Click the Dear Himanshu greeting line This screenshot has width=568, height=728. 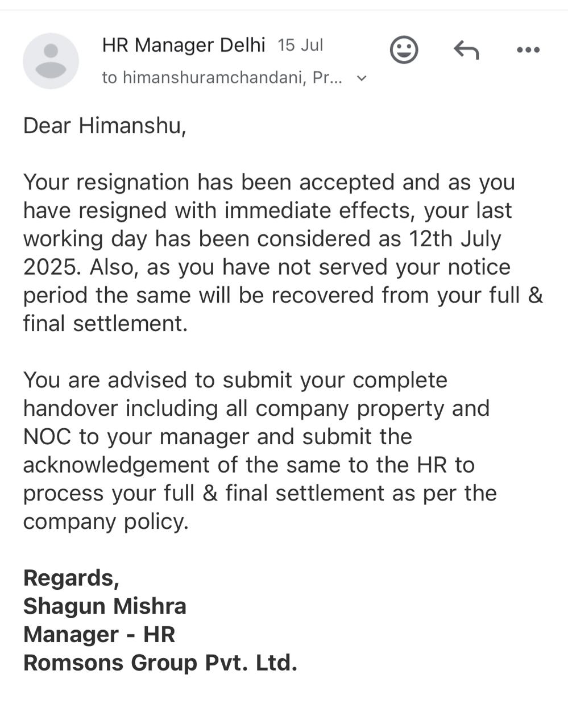105,125
